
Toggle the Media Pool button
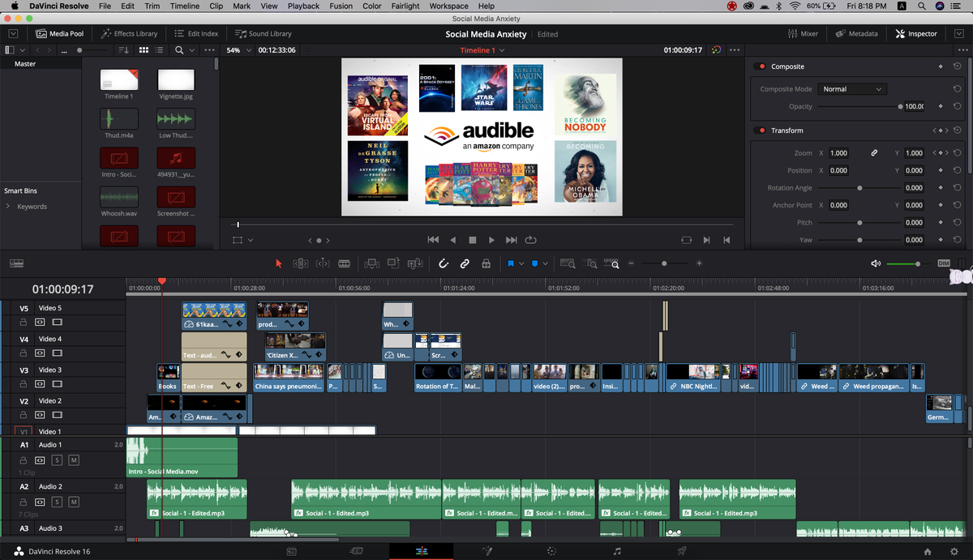click(x=60, y=34)
